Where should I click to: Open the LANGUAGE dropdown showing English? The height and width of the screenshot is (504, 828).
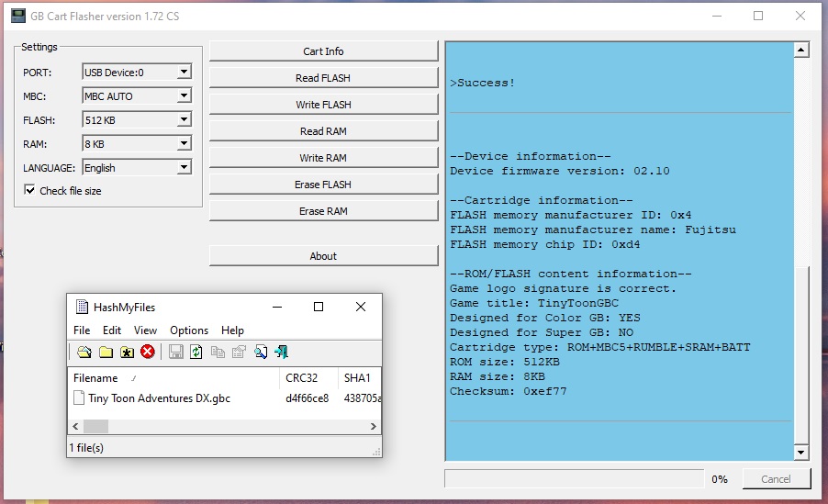click(x=137, y=167)
